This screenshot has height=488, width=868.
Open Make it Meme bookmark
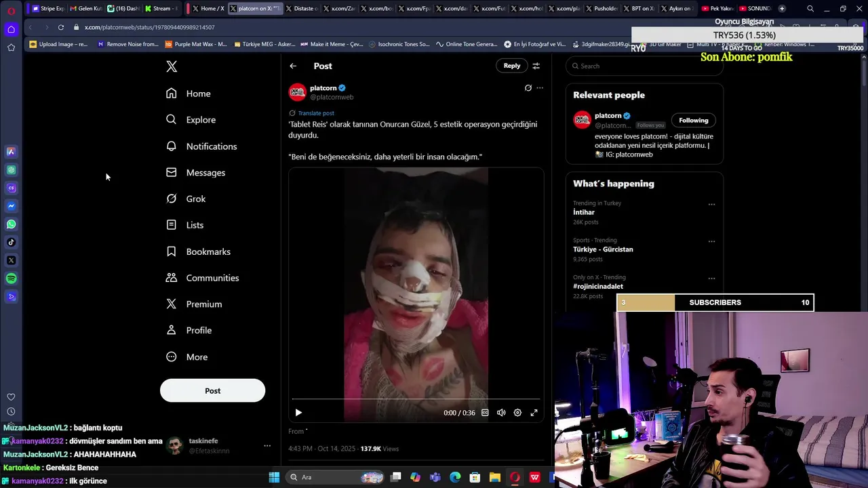tap(332, 44)
